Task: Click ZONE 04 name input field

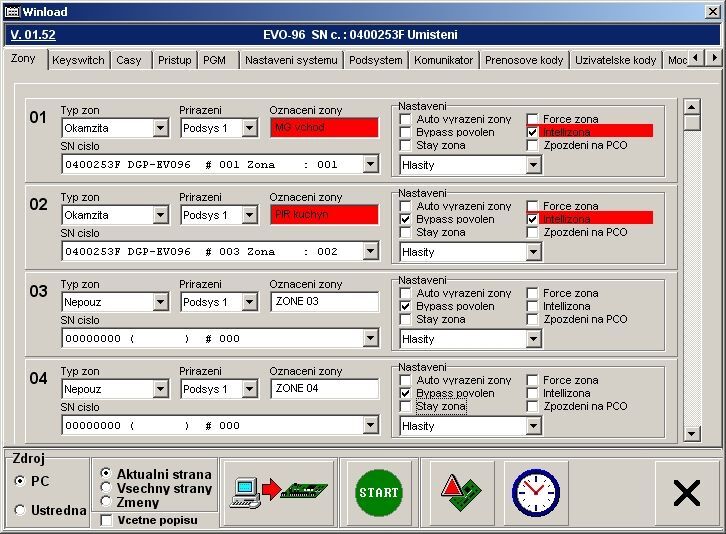Action: (x=324, y=389)
